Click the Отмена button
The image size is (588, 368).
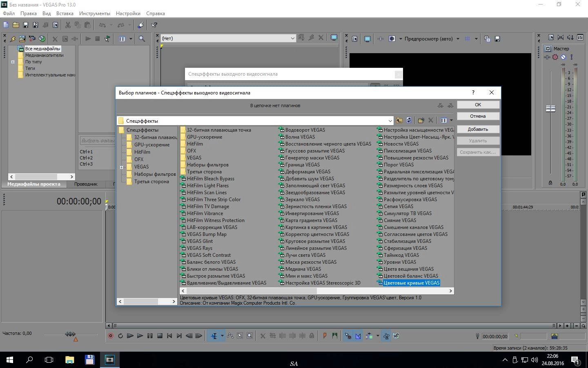478,116
